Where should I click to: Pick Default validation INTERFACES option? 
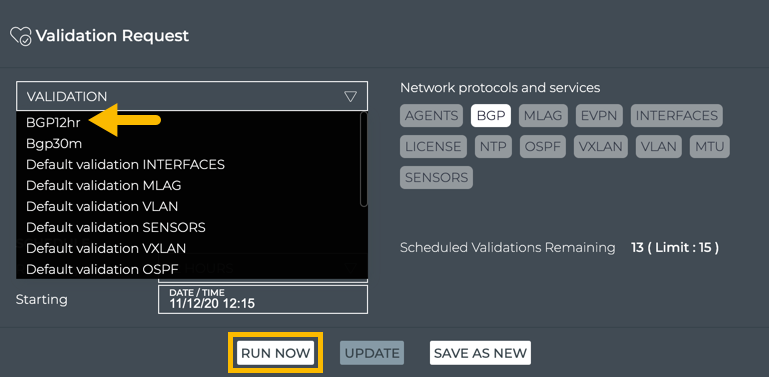(x=126, y=164)
